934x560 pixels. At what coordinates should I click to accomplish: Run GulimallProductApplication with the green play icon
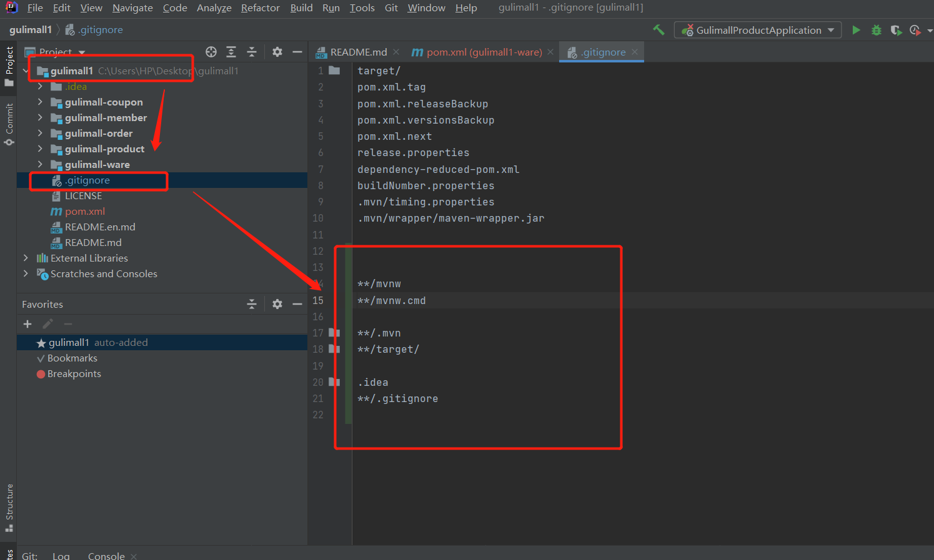point(856,30)
